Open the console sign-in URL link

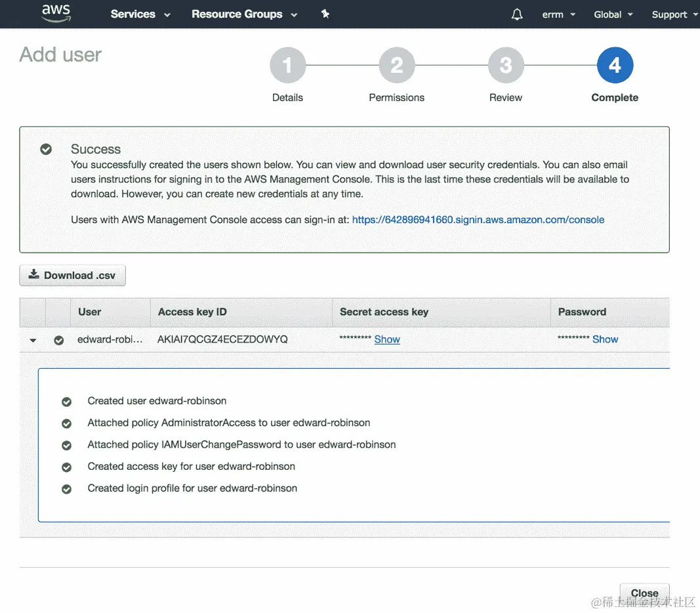pyautogui.click(x=478, y=220)
